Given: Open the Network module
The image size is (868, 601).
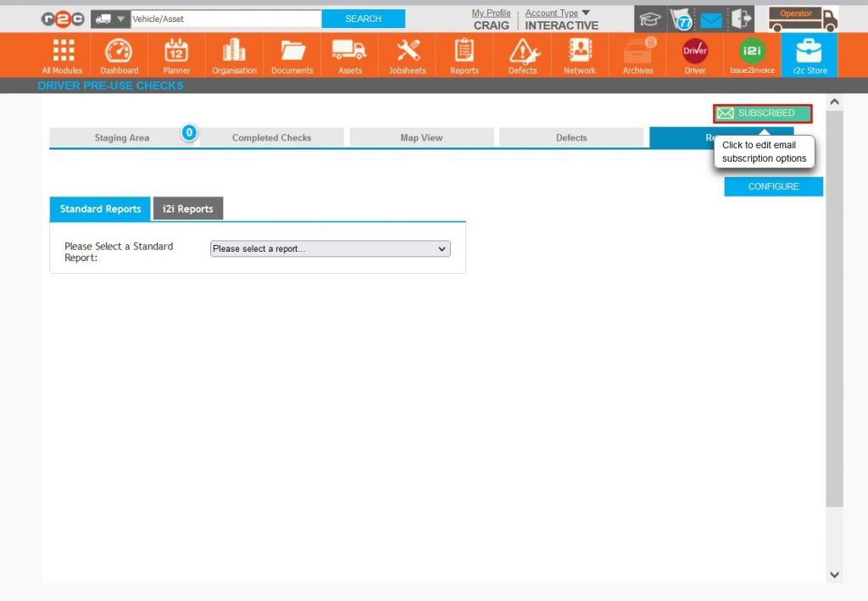Looking at the screenshot, I should 579,54.
